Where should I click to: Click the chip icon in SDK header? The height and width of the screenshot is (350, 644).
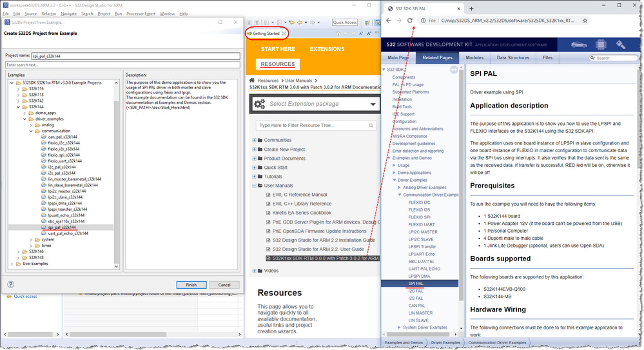pyautogui.click(x=601, y=44)
